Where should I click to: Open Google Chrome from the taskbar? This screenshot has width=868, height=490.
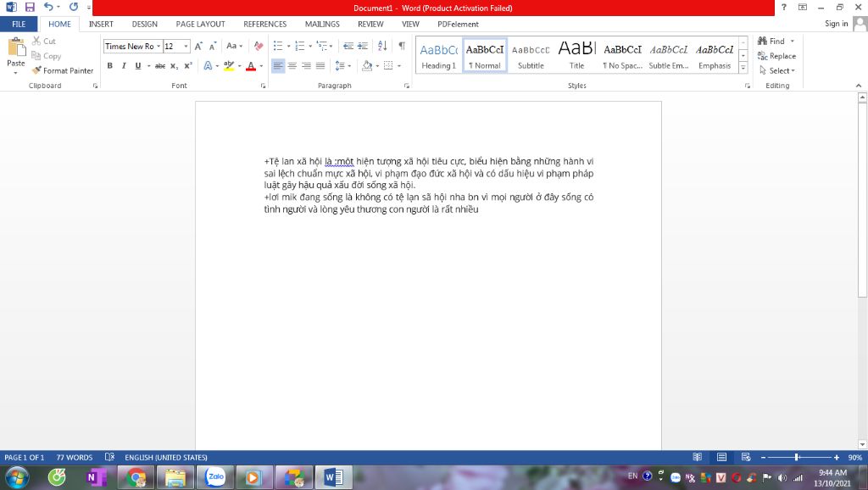pos(136,477)
